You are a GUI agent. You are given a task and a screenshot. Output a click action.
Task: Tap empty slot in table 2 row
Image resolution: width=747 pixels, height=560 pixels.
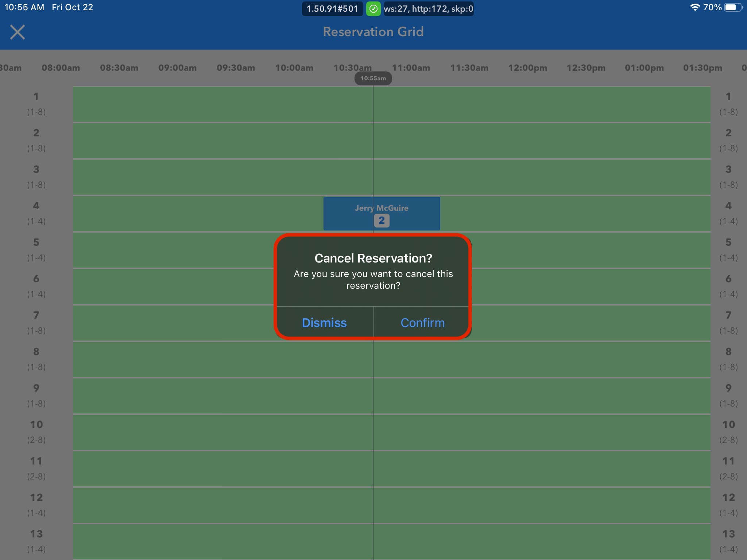(219, 141)
